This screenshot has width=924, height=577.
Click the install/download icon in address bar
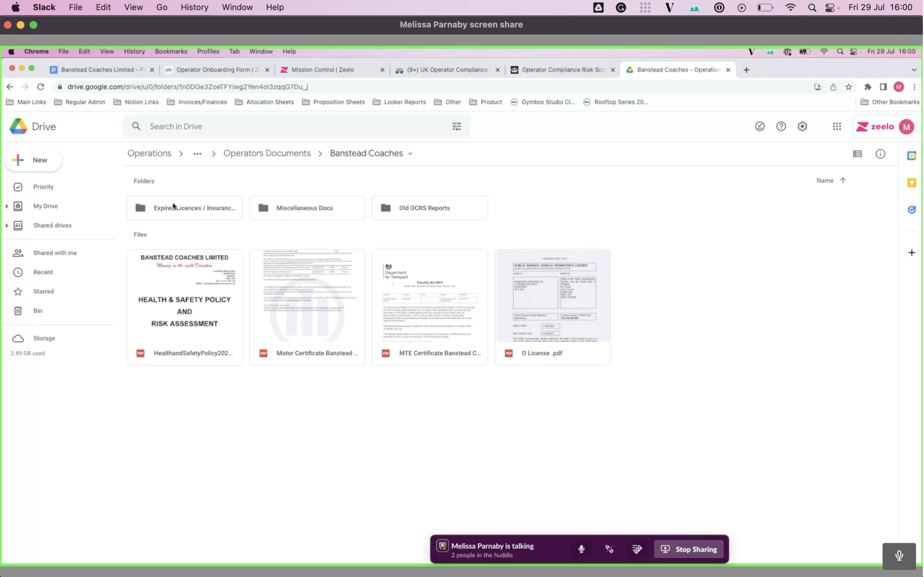[x=818, y=87]
